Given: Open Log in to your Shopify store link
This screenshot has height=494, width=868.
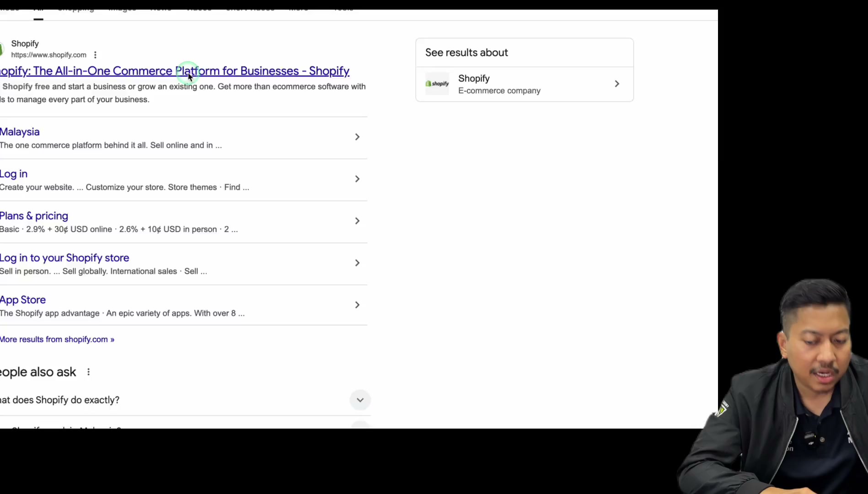Looking at the screenshot, I should click(x=64, y=258).
